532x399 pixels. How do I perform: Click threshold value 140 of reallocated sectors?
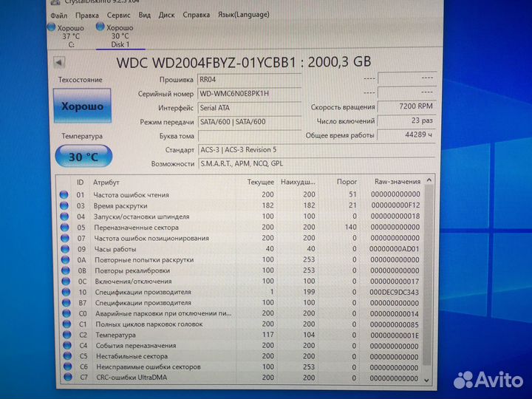[x=350, y=227]
